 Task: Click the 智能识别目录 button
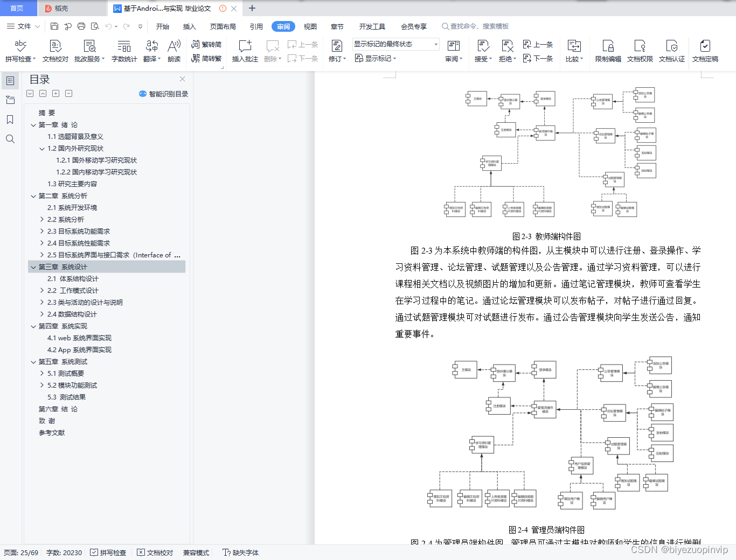click(163, 93)
